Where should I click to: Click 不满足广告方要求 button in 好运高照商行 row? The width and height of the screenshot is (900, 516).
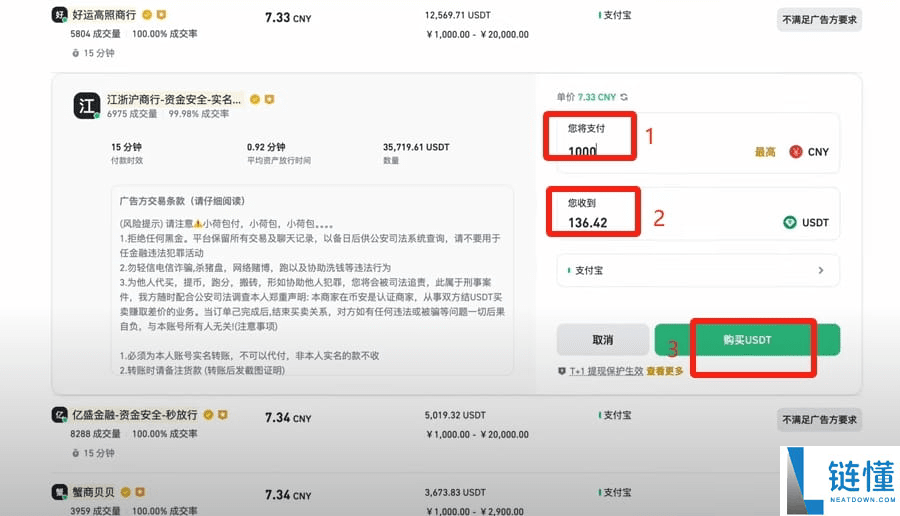819,20
